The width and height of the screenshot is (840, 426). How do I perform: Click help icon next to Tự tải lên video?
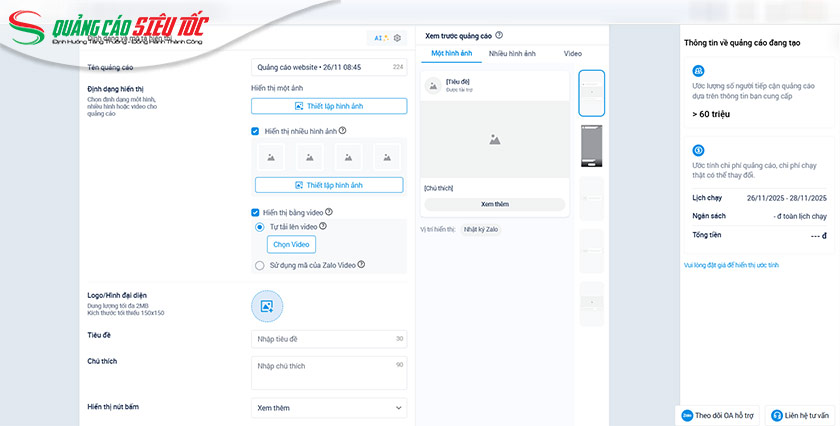[x=323, y=227]
